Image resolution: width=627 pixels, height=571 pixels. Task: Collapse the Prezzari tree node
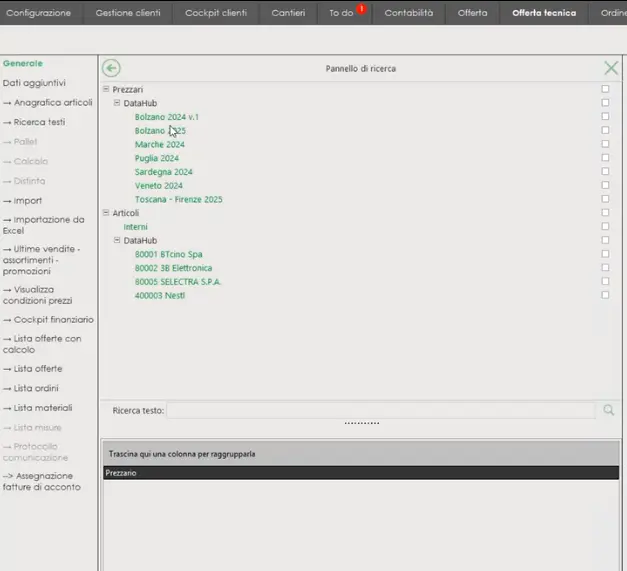106,90
